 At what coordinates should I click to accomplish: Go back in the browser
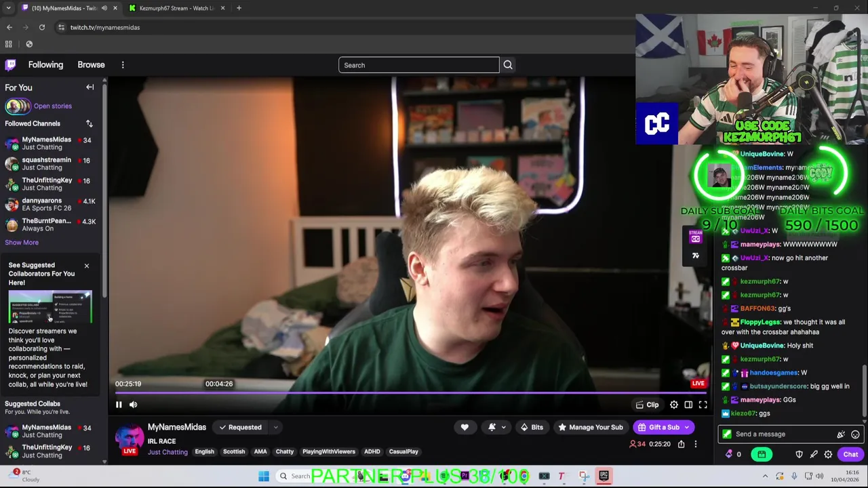[9, 27]
